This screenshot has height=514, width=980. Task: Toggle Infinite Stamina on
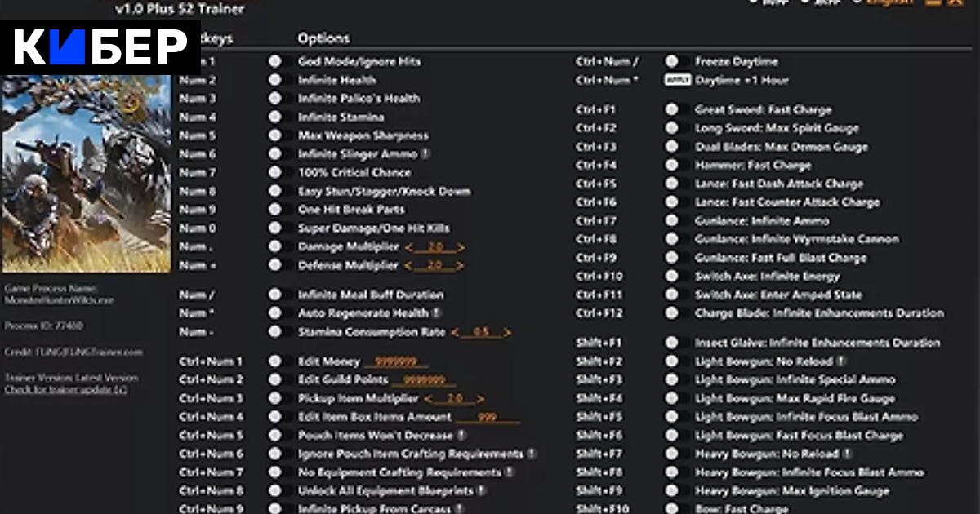275,117
